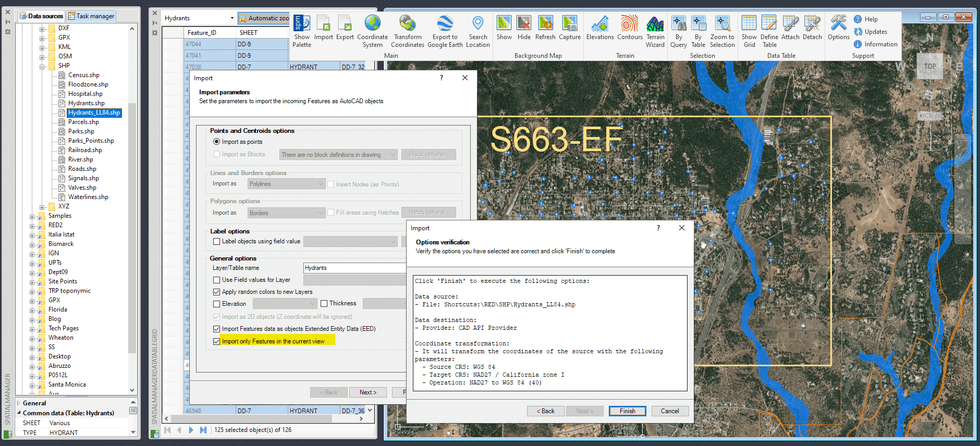Expand the Samples folder node

(x=32, y=216)
